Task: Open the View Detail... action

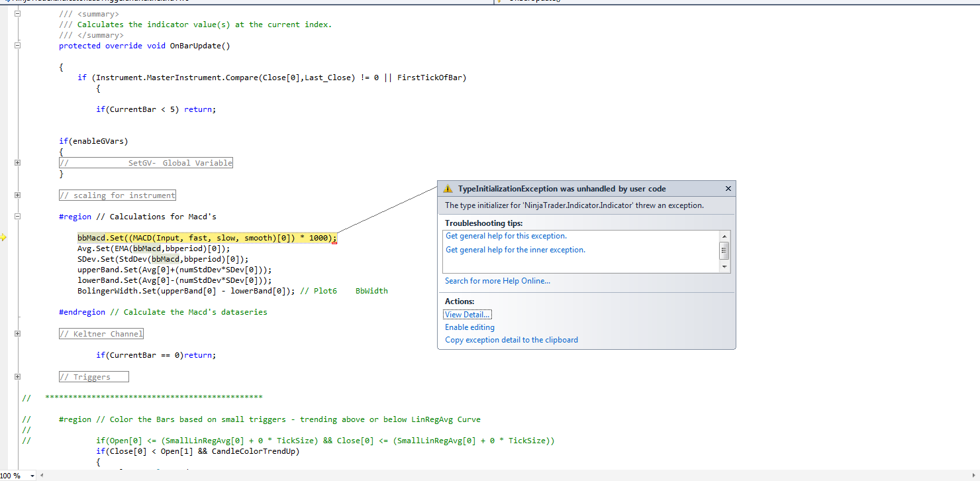Action: tap(467, 315)
